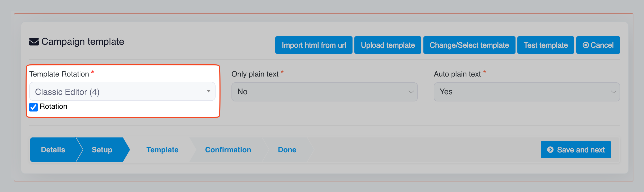The height and width of the screenshot is (192, 644).
Task: Jump to the Confirmation step
Action: click(x=228, y=150)
